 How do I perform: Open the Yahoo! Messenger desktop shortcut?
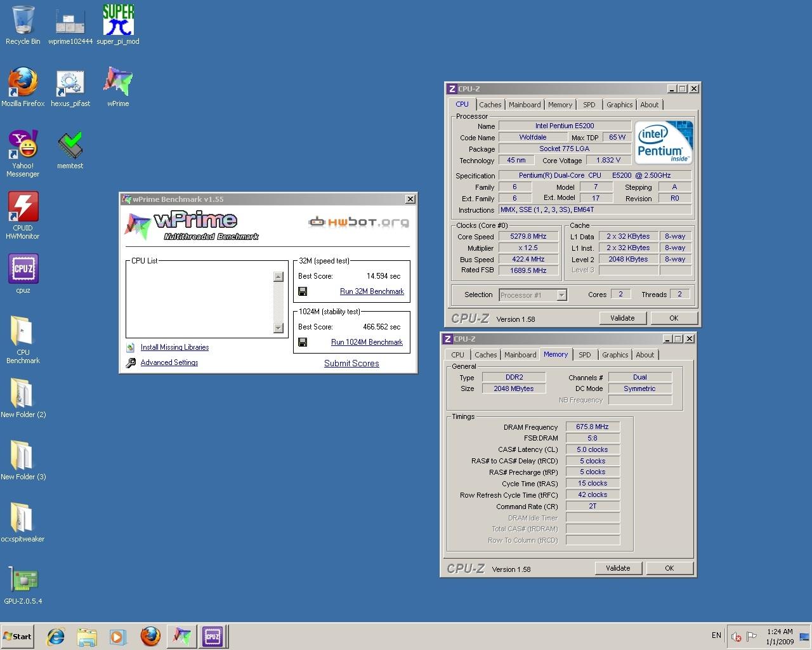tap(23, 154)
